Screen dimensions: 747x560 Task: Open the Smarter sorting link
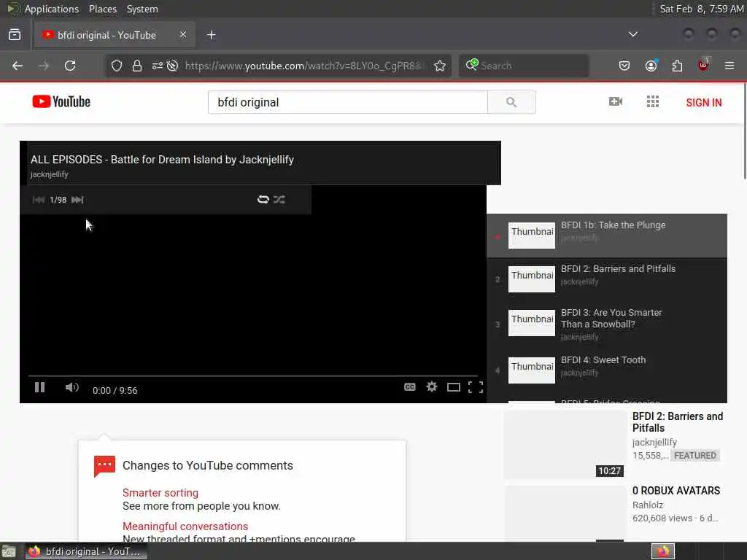coord(160,493)
